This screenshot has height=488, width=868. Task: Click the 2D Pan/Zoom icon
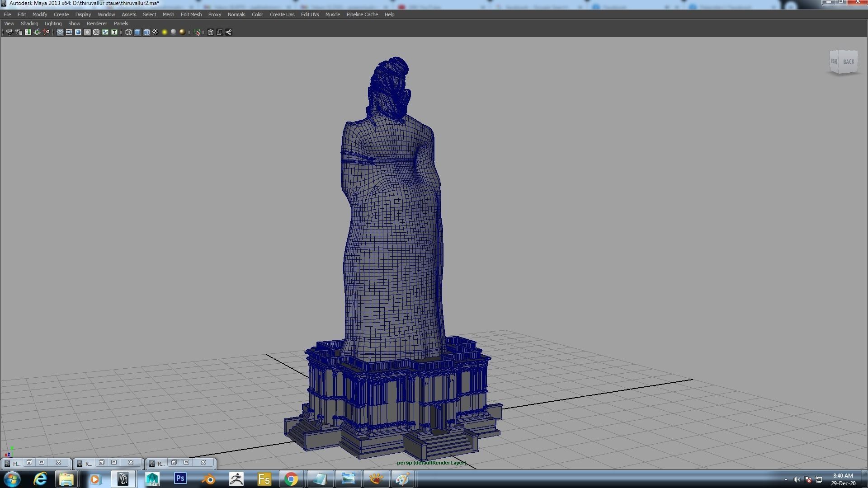(x=47, y=32)
